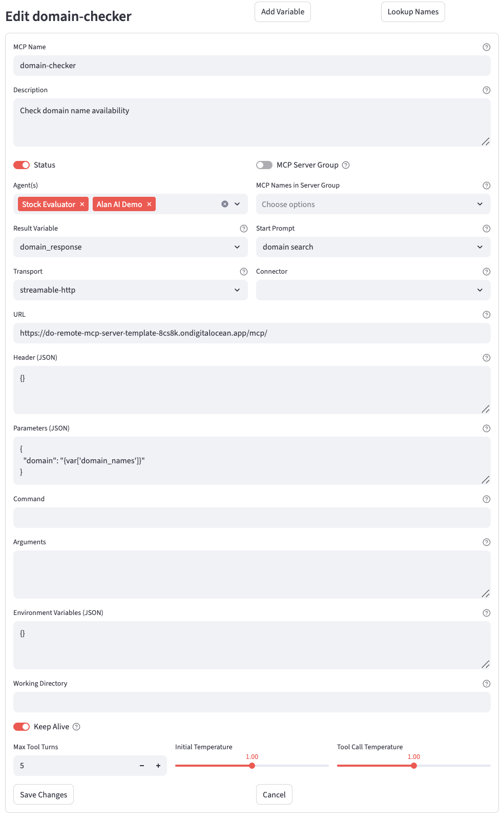
Task: Click the help icon next to MCP Name
Action: [x=487, y=47]
